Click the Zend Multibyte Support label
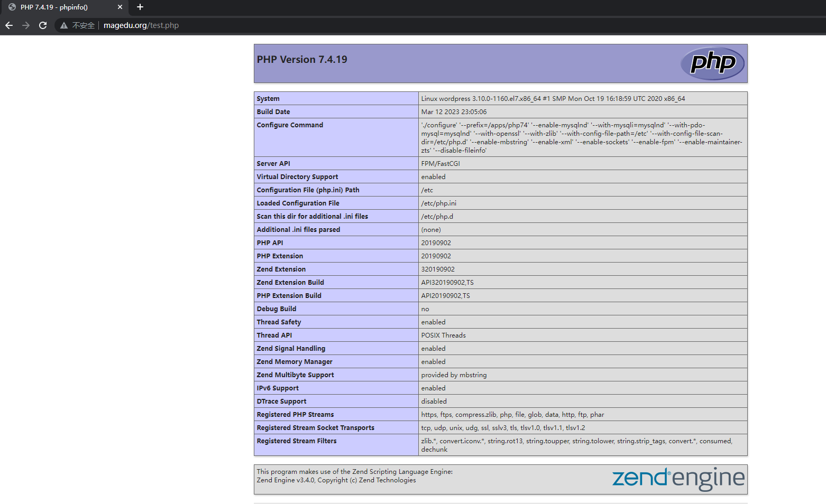The height and width of the screenshot is (504, 826). (x=295, y=375)
